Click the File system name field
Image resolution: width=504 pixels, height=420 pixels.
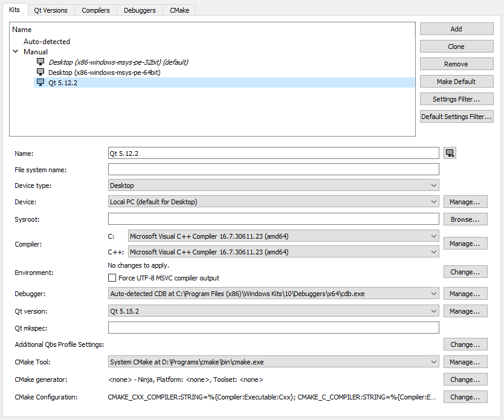(x=274, y=169)
